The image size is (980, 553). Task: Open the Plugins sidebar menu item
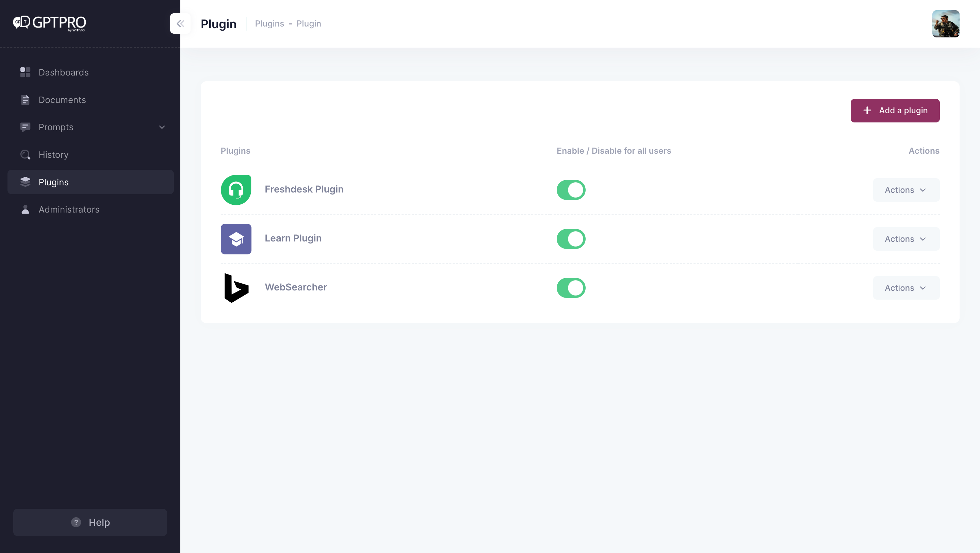click(54, 182)
